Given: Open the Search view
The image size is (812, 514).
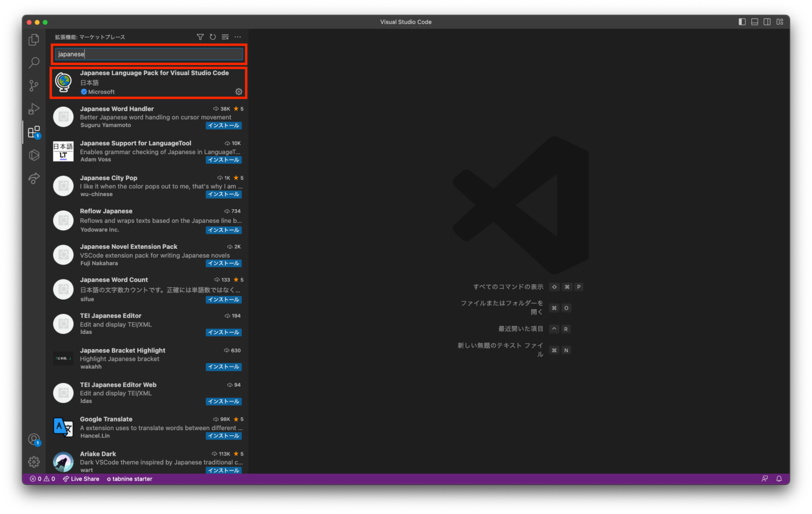Looking at the screenshot, I should [x=33, y=62].
